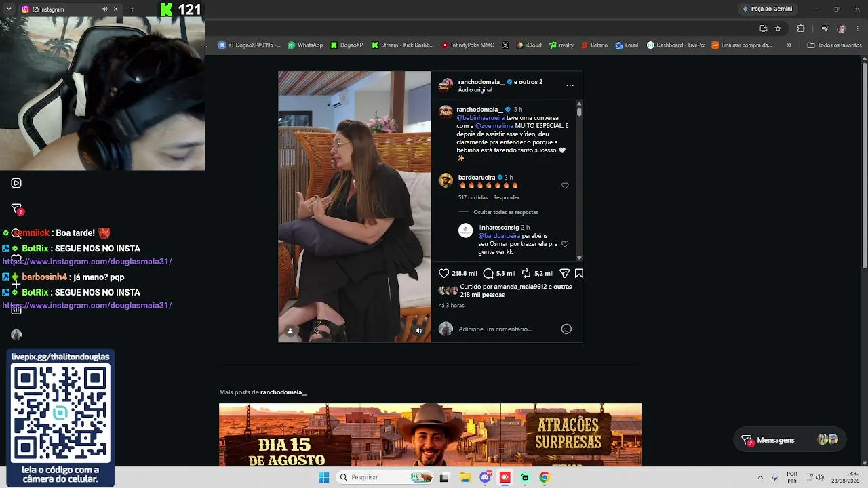
Task: Open the rivalry bookmark
Action: (x=561, y=45)
